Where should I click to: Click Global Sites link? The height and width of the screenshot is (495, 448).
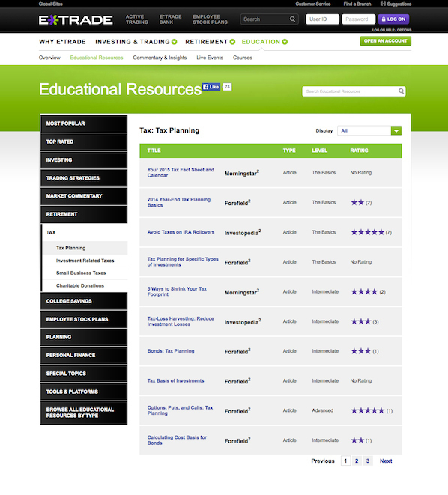click(50, 4)
